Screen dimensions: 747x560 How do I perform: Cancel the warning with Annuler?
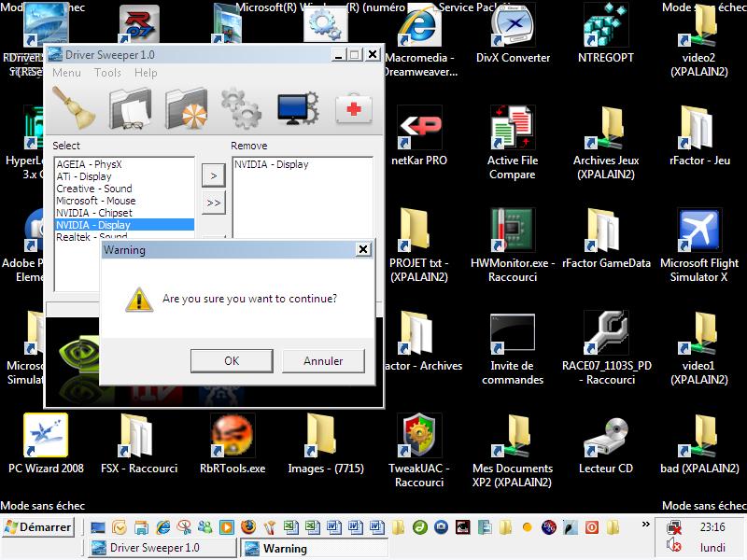coord(323,361)
